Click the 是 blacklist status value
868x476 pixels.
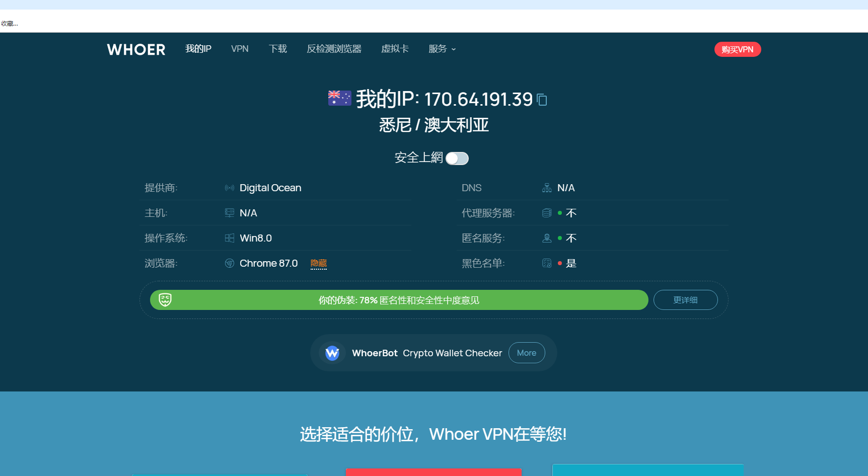(x=571, y=263)
